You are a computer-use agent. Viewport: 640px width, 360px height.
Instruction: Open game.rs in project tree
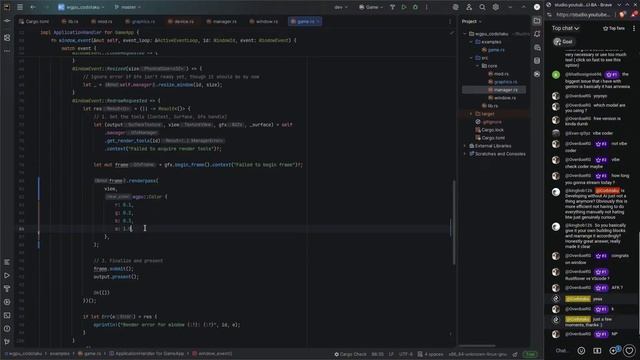tap(493, 50)
